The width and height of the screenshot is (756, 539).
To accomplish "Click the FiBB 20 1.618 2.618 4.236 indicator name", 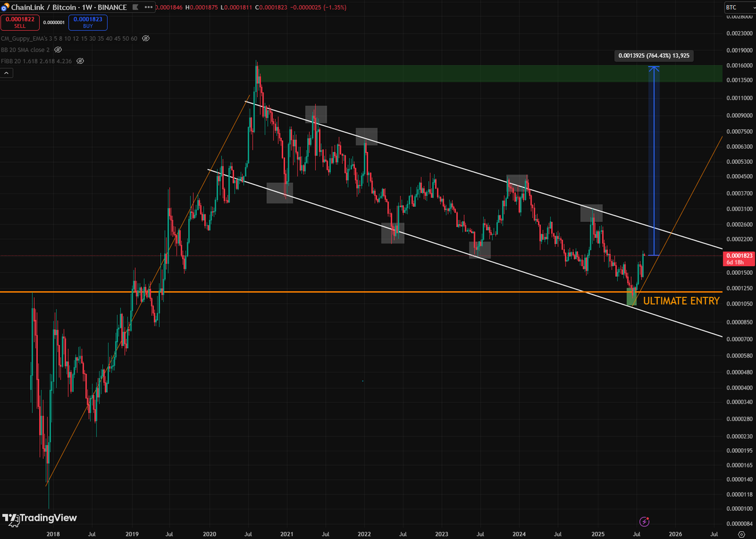I will (x=36, y=61).
